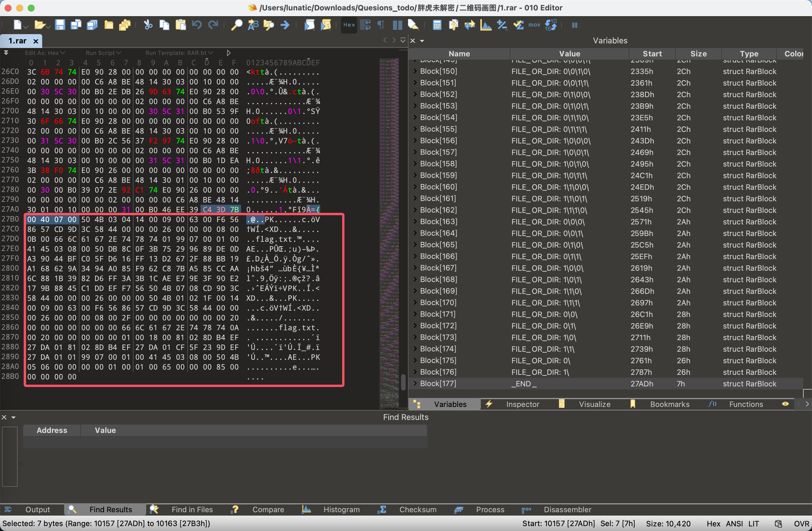This screenshot has width=812, height=531.
Task: Click the Save All toolbar icon
Action: pos(92,25)
